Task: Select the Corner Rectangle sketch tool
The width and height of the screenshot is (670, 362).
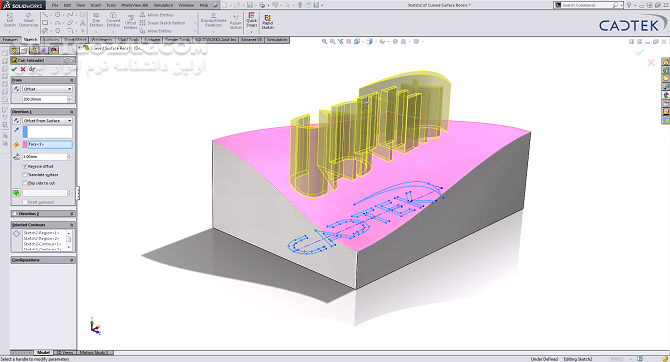Action: [45, 23]
